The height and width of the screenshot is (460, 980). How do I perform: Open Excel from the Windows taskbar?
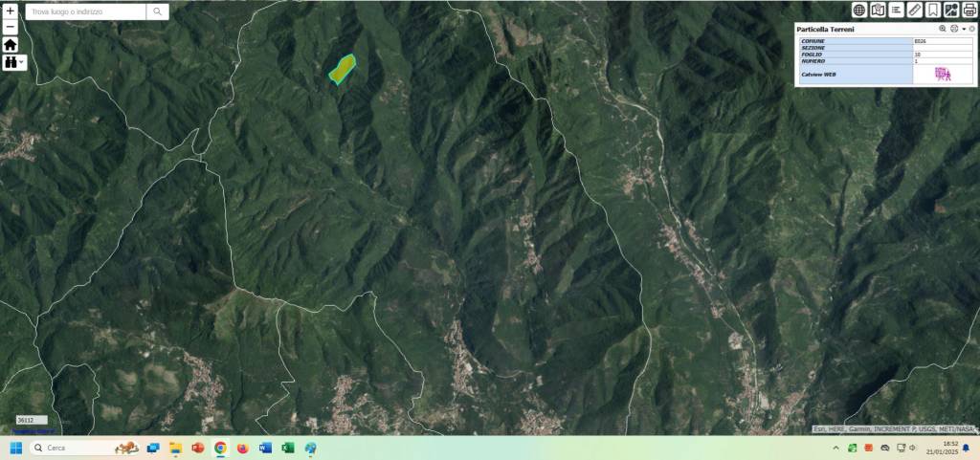pos(288,448)
